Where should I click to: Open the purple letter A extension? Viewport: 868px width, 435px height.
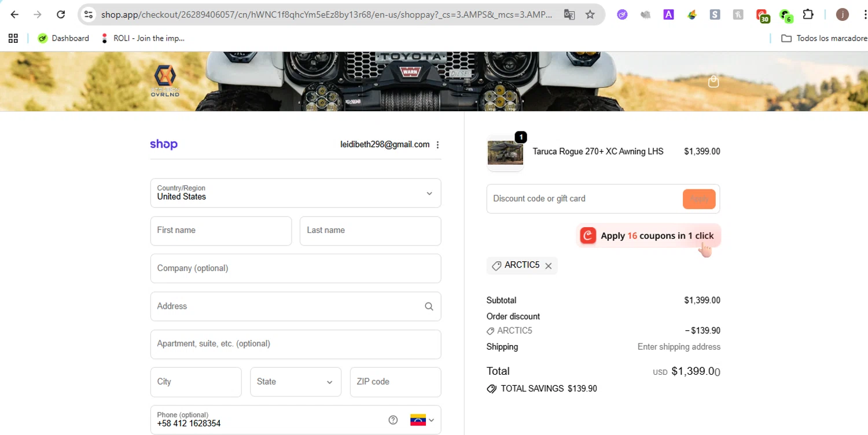pyautogui.click(x=668, y=14)
